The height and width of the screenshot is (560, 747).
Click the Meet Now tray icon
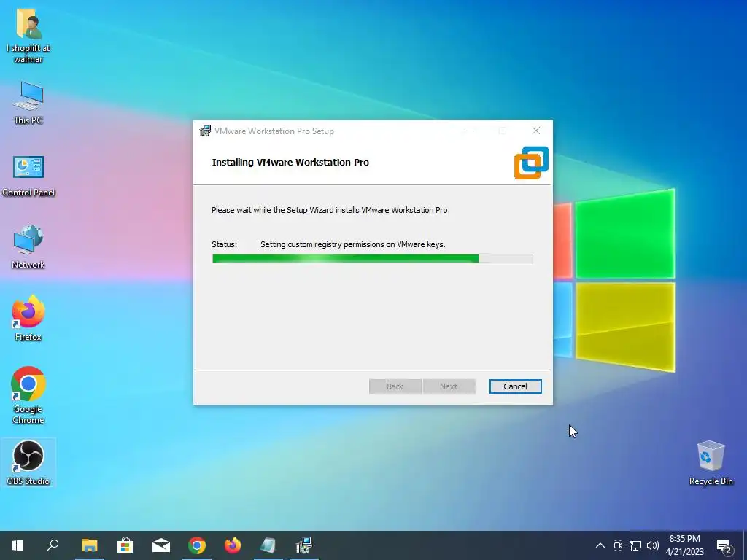(618, 545)
